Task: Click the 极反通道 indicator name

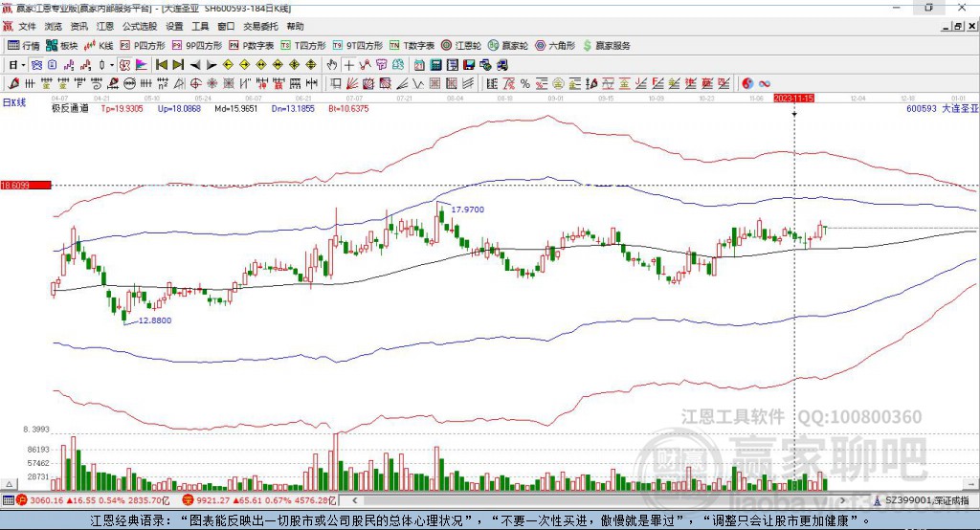Action: tap(70, 108)
